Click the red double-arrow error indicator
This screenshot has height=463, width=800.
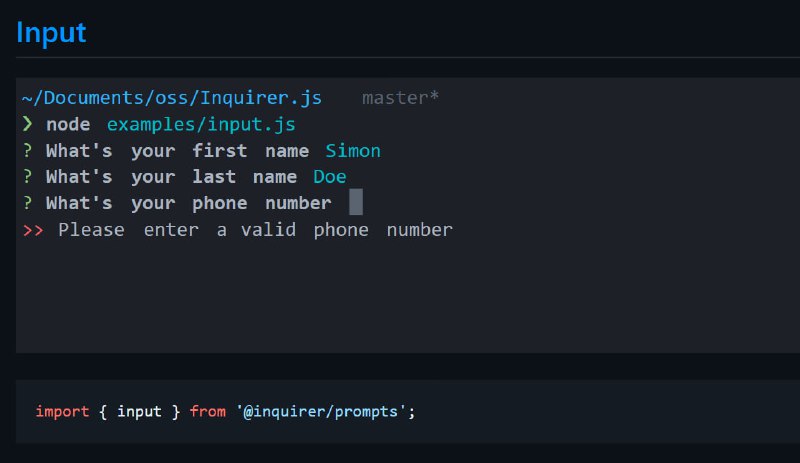[33, 230]
